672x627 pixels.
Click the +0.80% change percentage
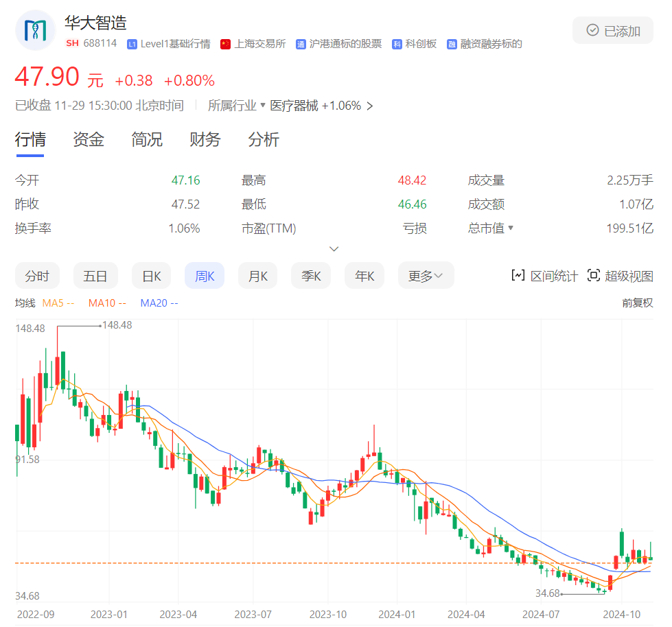189,80
